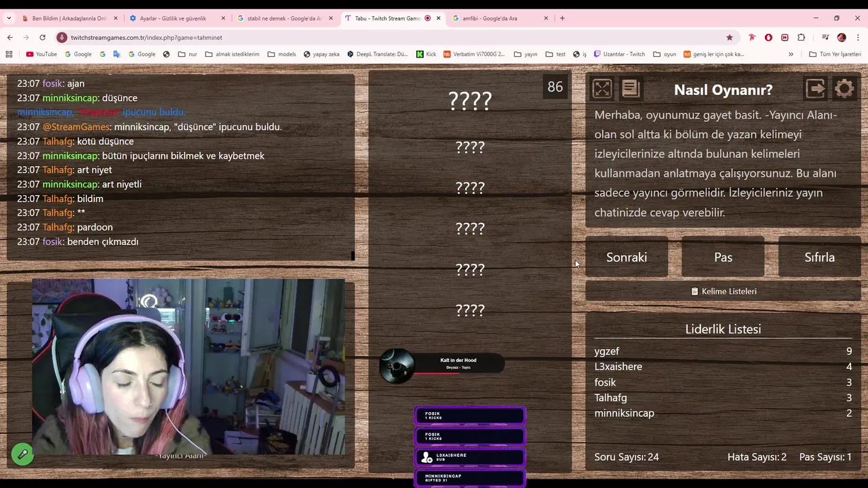Go back in browser history
The image size is (868, 488).
9,37
